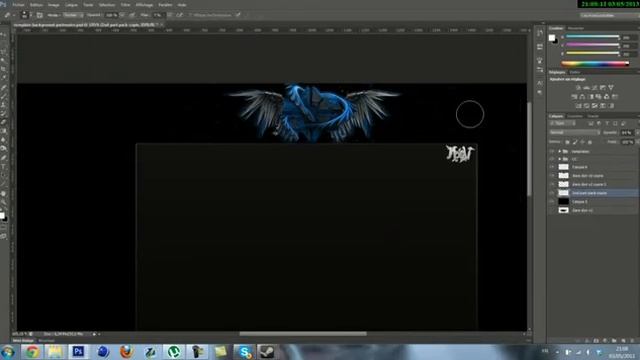Launch Google Chrome from taskbar
The image size is (640, 360).
click(32, 351)
